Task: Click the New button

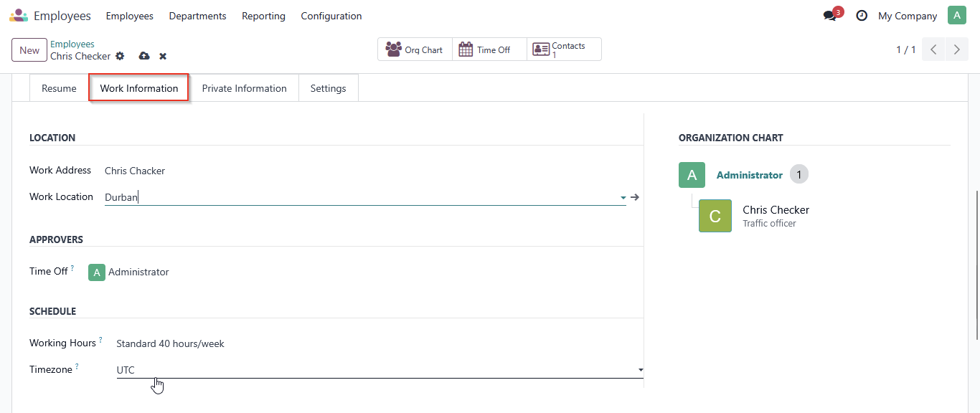Action: click(x=29, y=50)
